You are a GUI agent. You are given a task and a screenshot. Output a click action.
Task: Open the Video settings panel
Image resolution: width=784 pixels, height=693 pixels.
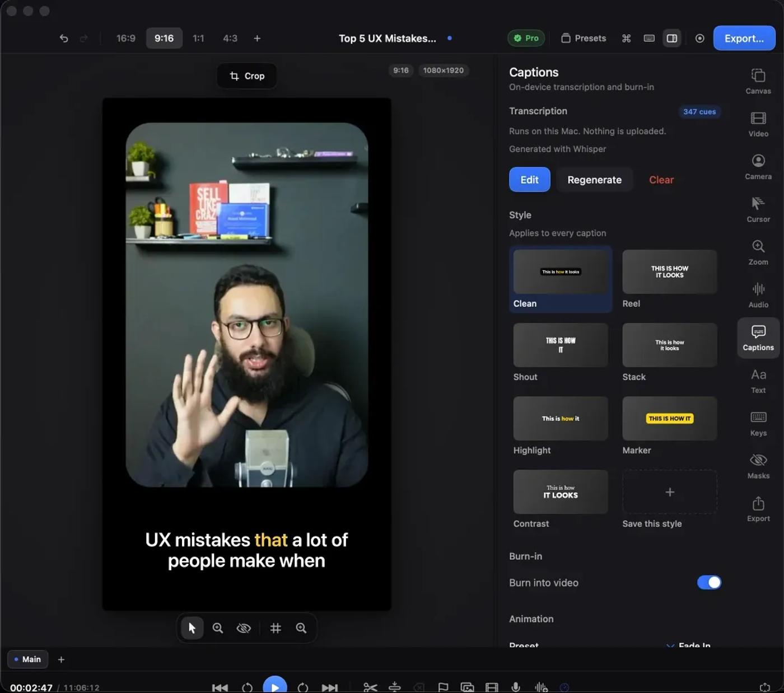758,124
